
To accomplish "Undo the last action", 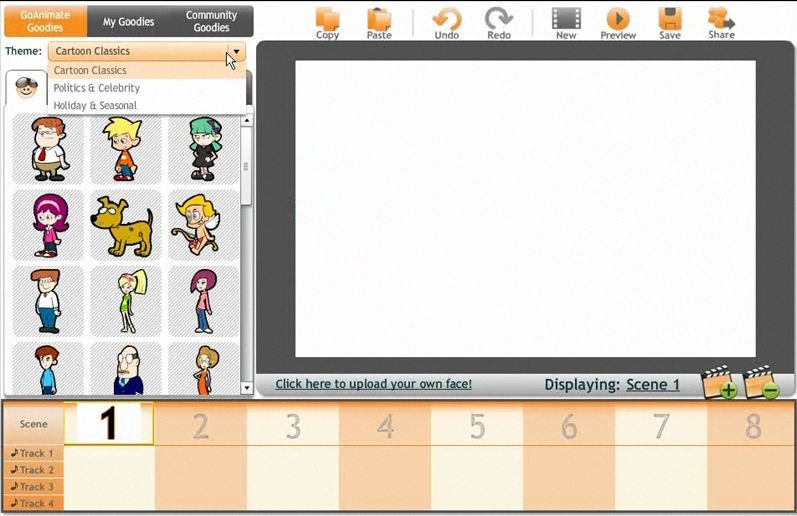I will pyautogui.click(x=447, y=24).
